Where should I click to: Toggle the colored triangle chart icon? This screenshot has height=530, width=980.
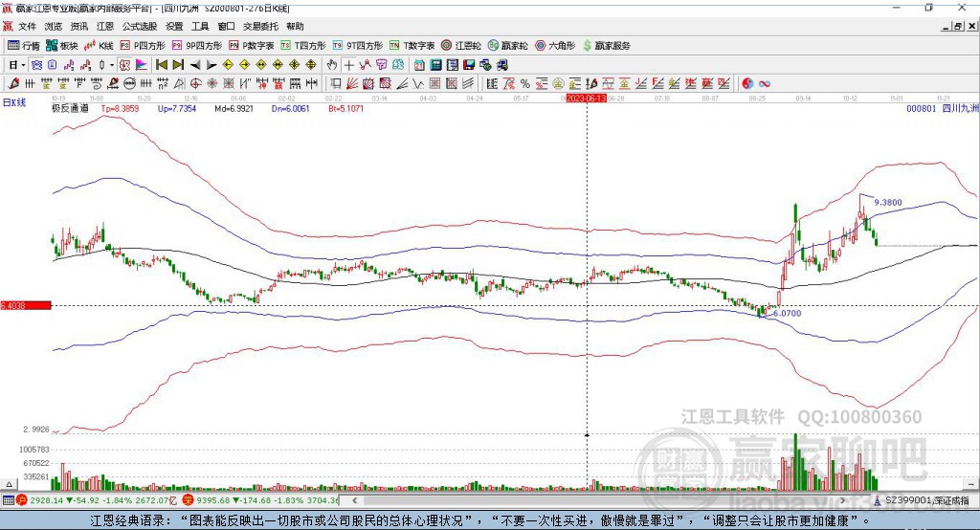tap(142, 65)
